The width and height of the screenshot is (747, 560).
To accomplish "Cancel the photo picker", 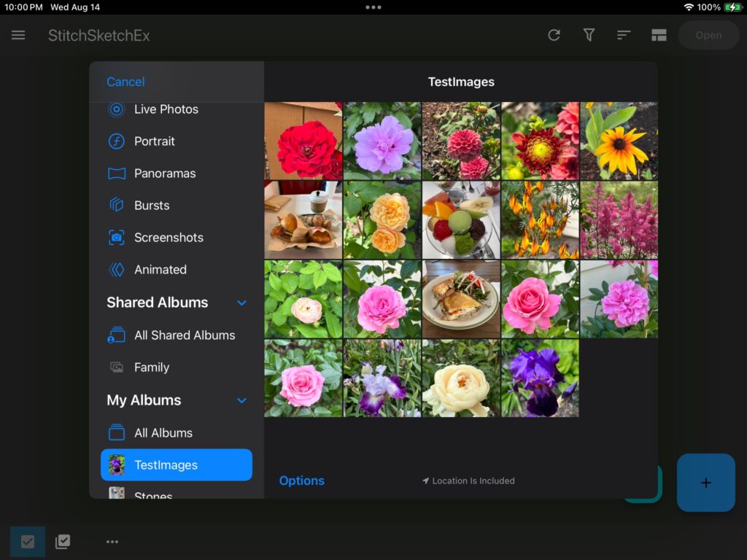I will click(125, 82).
